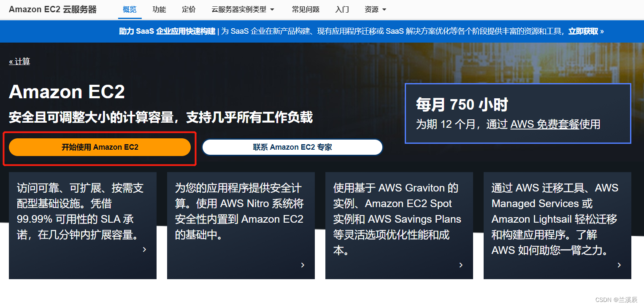Viewport: 644px width, 307px height.
Task: Open the 定价 tab
Action: [189, 9]
